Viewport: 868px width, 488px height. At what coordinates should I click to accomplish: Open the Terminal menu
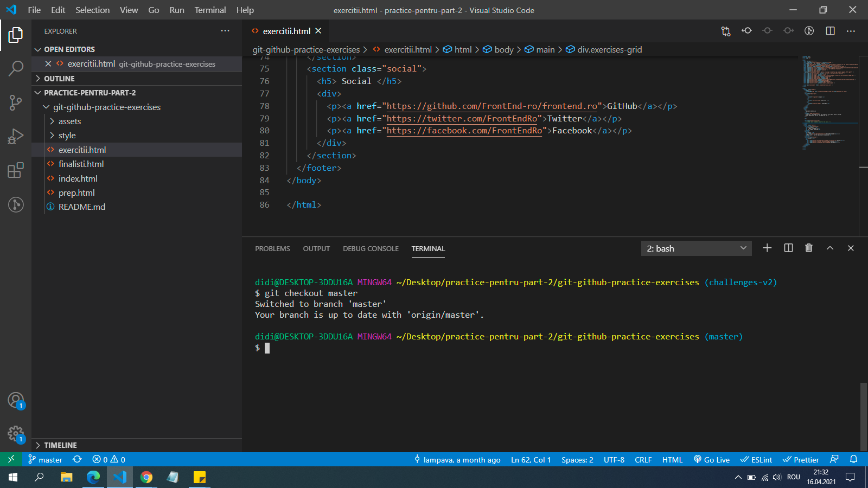click(210, 10)
